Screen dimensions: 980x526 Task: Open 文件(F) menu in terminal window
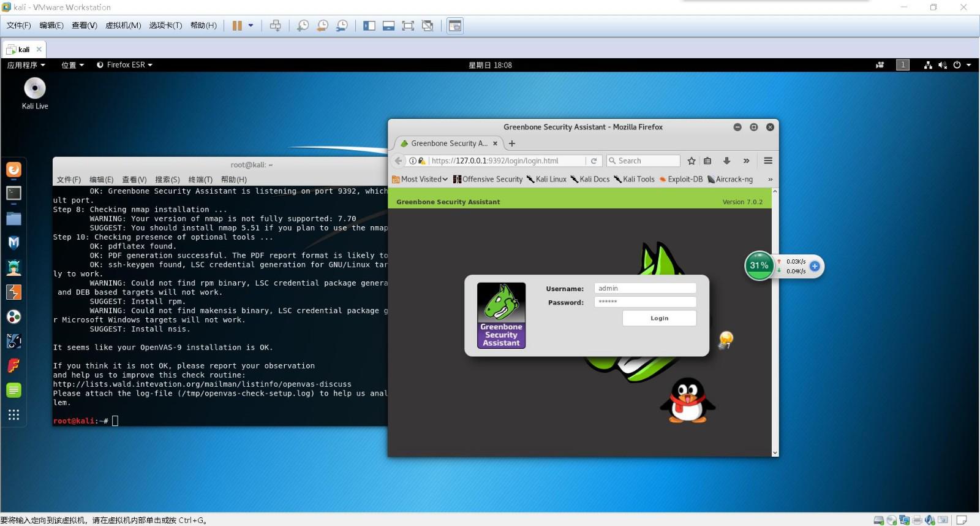[69, 180]
